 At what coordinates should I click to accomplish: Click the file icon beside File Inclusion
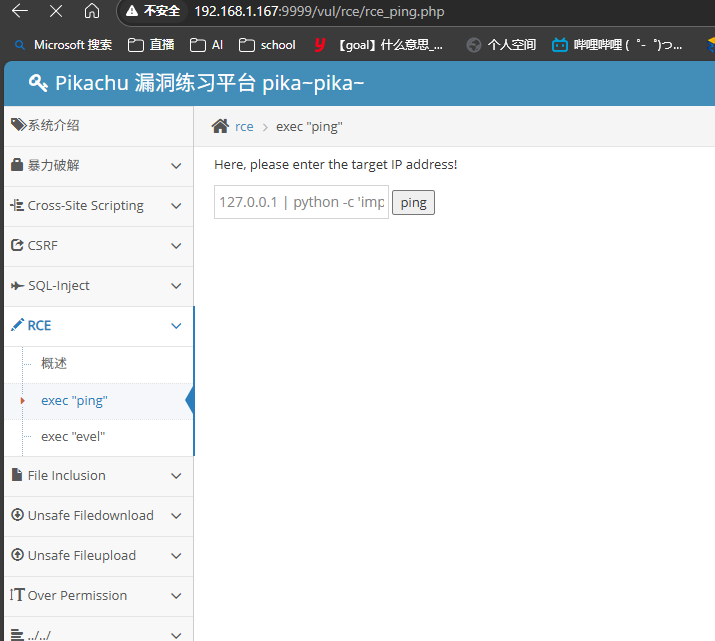click(x=17, y=475)
